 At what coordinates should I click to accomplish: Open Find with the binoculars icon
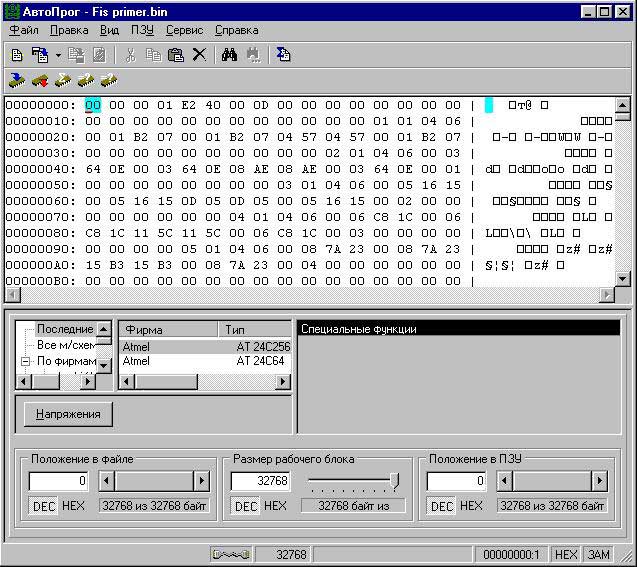tap(229, 55)
